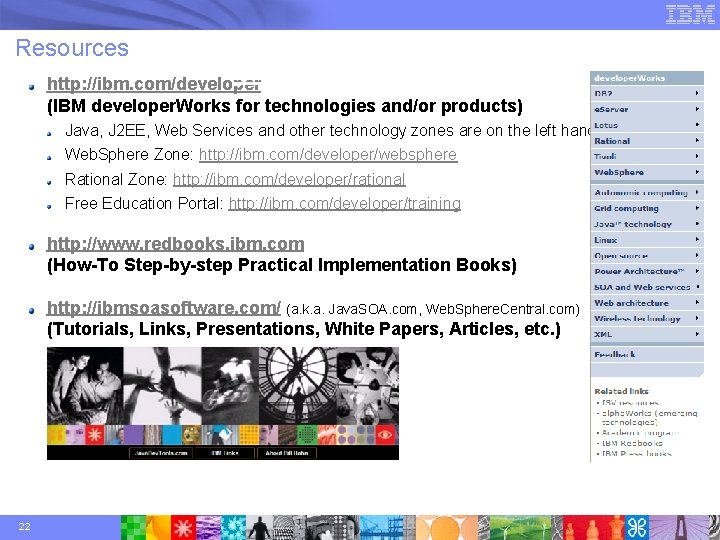Image resolution: width=720 pixels, height=540 pixels.
Task: Click the photo of two men at a laptop
Action: [85, 386]
